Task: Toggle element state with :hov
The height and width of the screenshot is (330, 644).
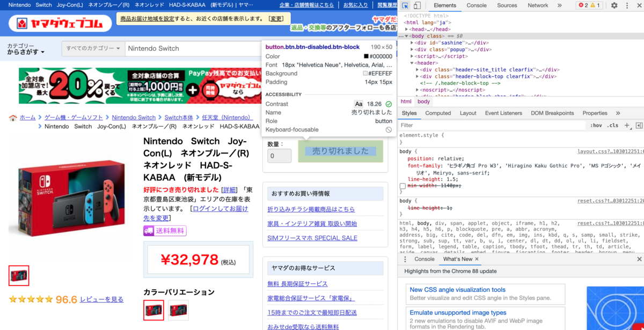Action: click(596, 125)
